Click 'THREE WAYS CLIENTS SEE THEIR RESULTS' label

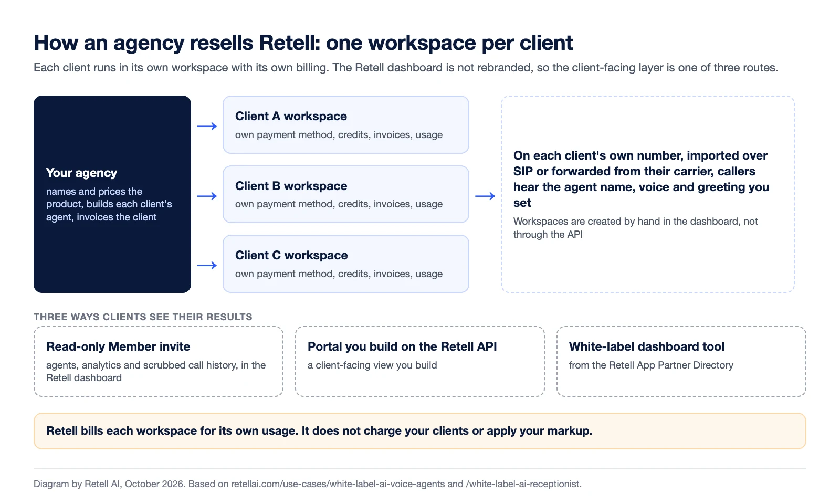click(143, 317)
